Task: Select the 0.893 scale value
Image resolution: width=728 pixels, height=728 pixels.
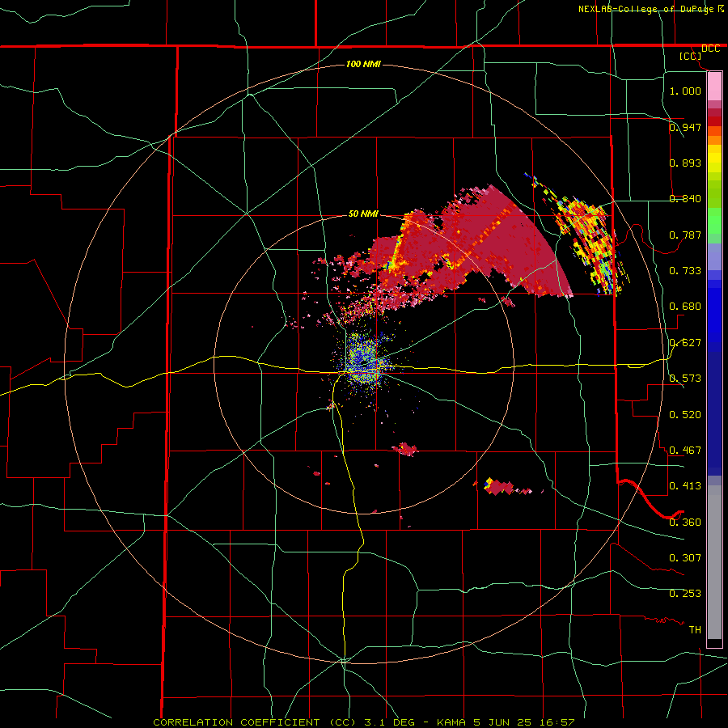Action: 685,163
